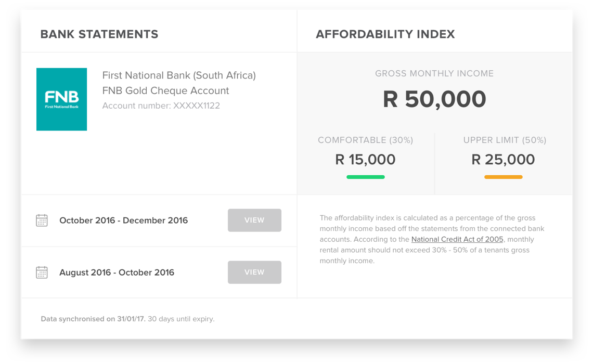593x364 pixels.
Task: Click the FNB Gold Cheque Account name
Action: (165, 90)
